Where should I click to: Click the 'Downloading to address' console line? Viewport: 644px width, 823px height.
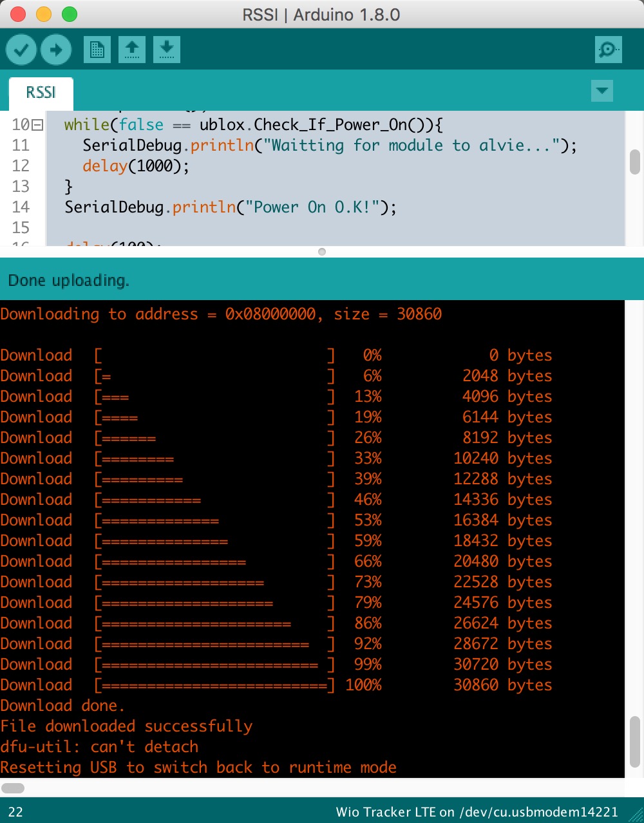(x=221, y=314)
